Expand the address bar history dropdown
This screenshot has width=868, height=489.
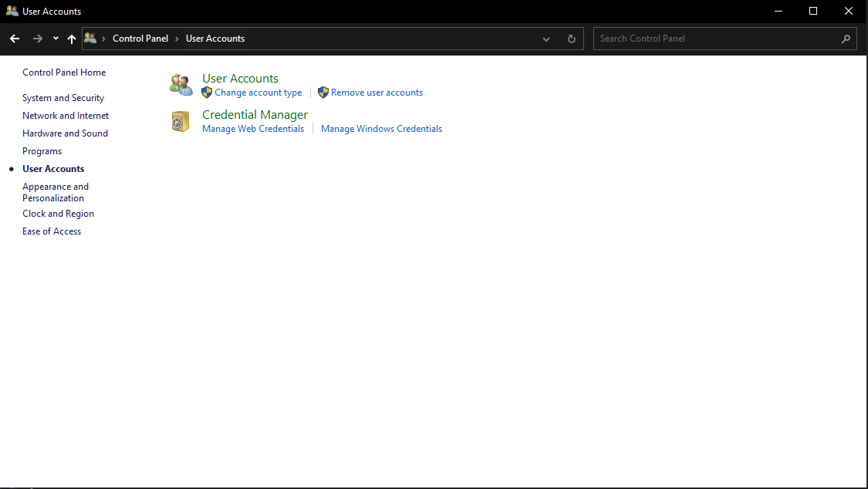pos(545,39)
